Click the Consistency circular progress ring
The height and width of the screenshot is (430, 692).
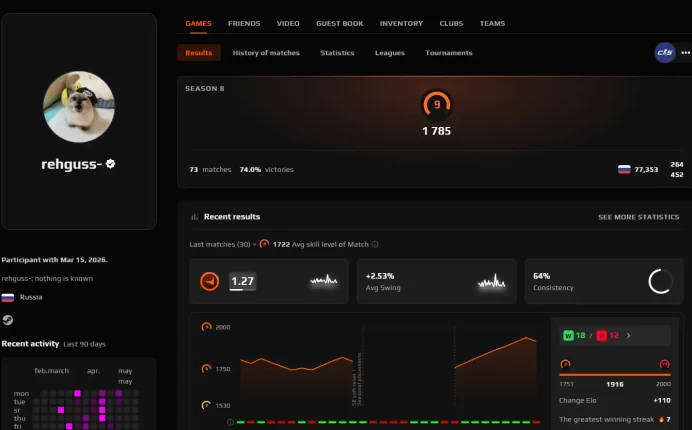660,281
